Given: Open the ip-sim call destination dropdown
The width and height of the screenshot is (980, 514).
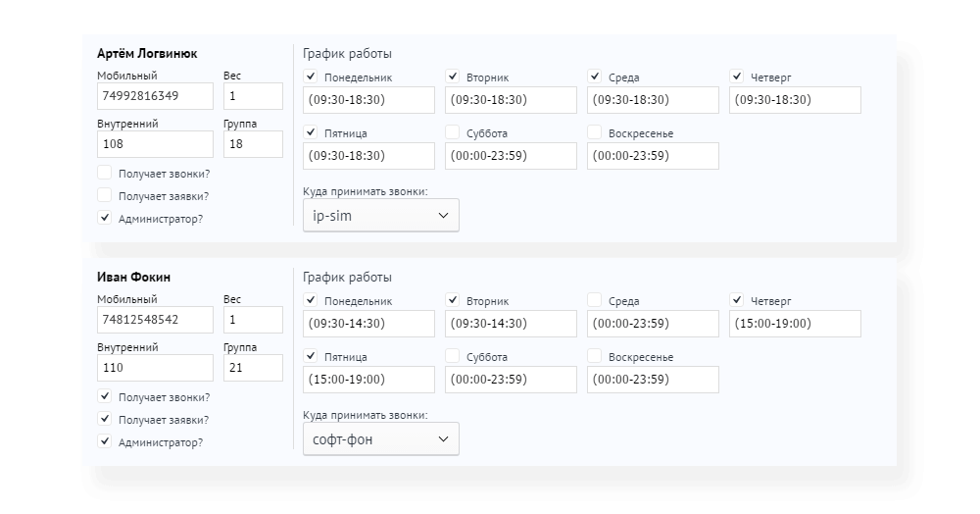Looking at the screenshot, I should (380, 215).
